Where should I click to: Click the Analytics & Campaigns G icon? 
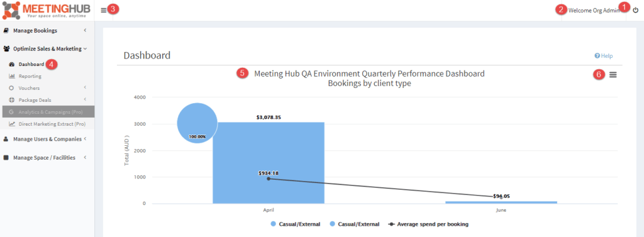click(x=11, y=112)
